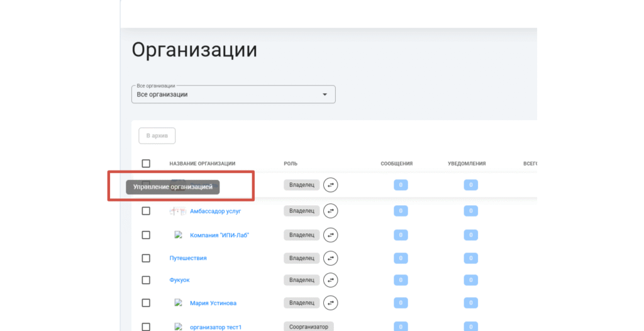
Task: Open the организатор тест1 organization link
Action: (x=215, y=327)
